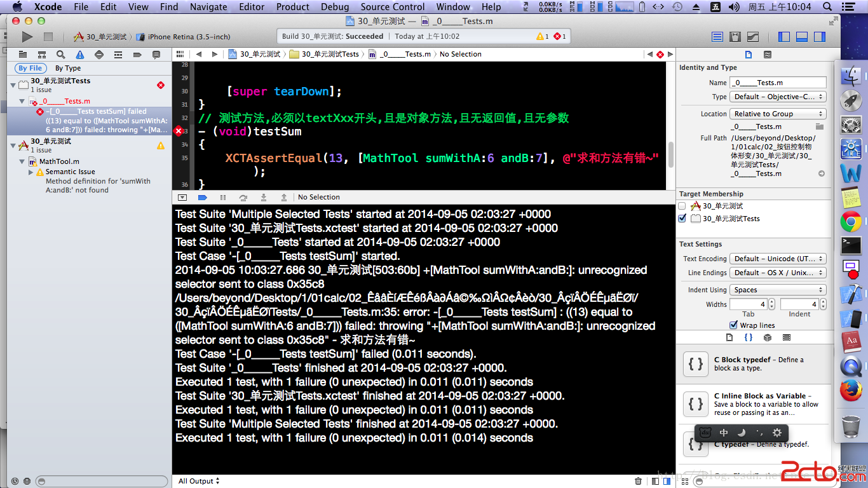Uncheck target membership for 30_单元测试Tests
The width and height of the screenshot is (868, 488).
(682, 219)
